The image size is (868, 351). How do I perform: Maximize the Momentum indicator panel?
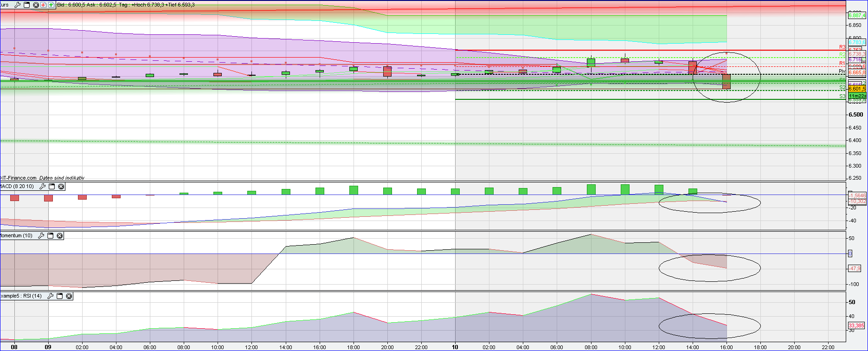point(51,235)
